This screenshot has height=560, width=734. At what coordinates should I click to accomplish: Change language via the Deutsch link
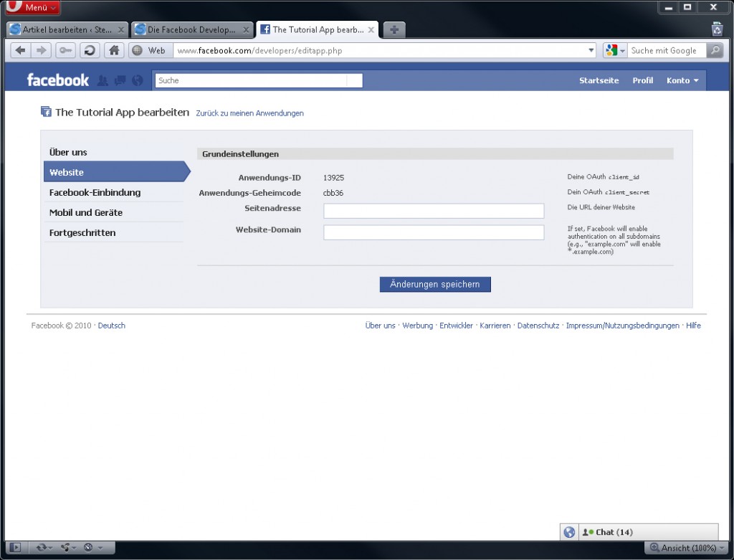tap(111, 326)
